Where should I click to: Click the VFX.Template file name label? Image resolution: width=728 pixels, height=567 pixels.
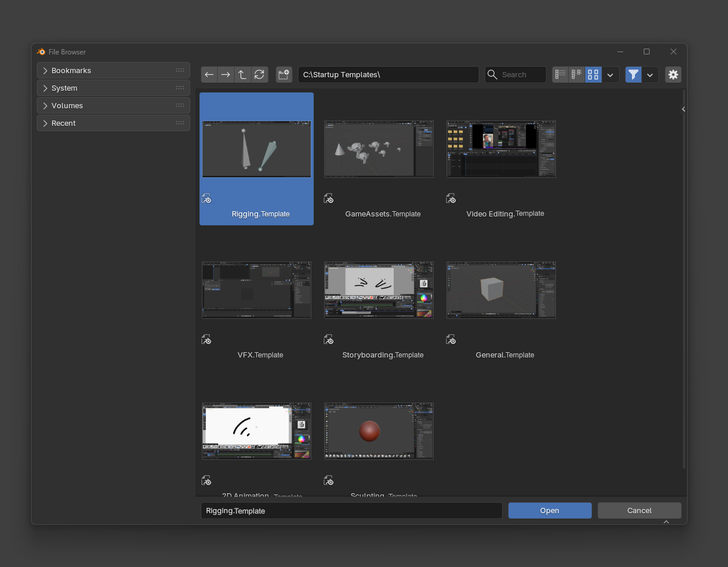260,355
